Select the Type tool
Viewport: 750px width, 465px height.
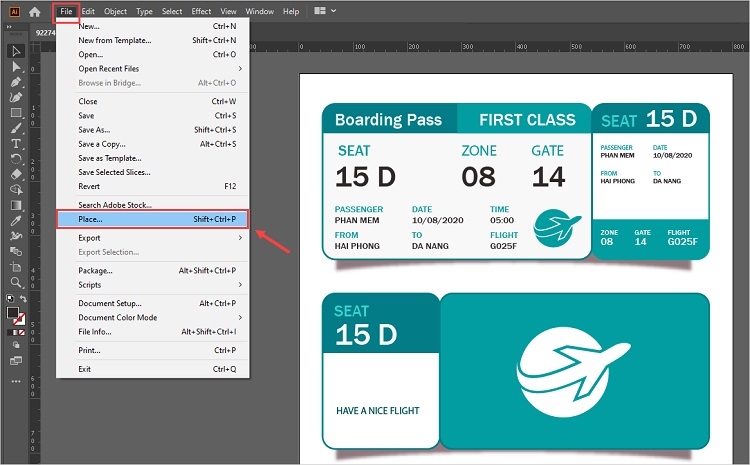pos(16,144)
